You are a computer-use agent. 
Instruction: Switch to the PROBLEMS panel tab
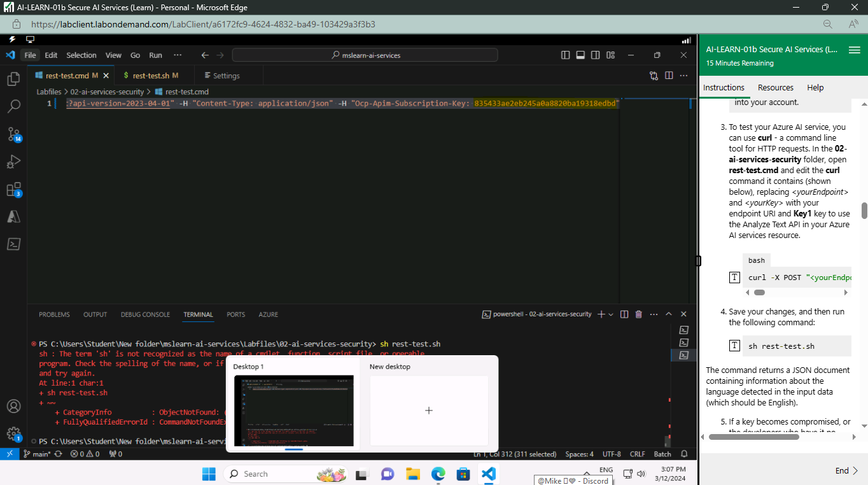coord(54,314)
